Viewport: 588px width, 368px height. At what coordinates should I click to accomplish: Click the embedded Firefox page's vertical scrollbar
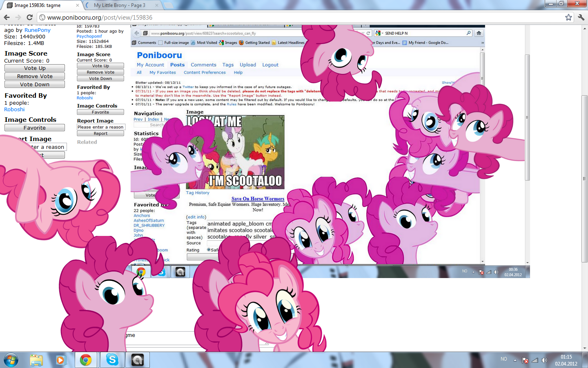click(x=482, y=78)
